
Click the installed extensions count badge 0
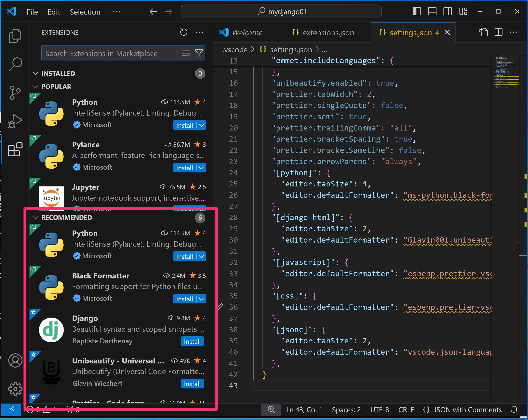tap(200, 73)
